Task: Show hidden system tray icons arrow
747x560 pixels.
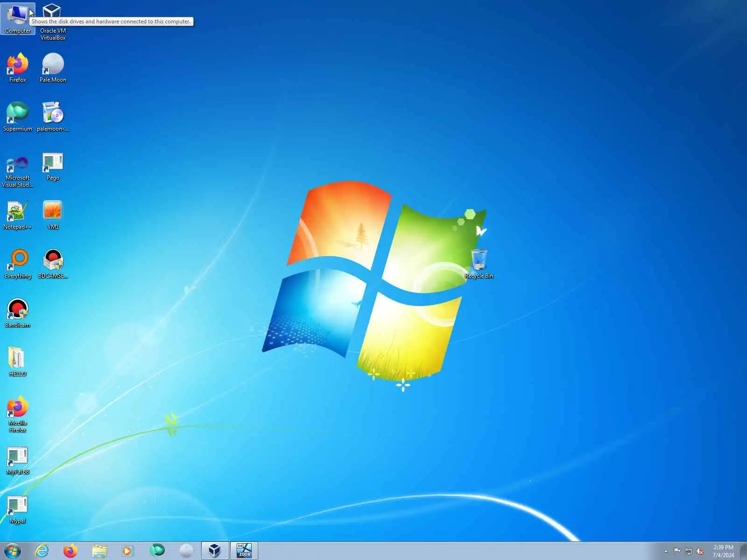Action: click(x=666, y=551)
